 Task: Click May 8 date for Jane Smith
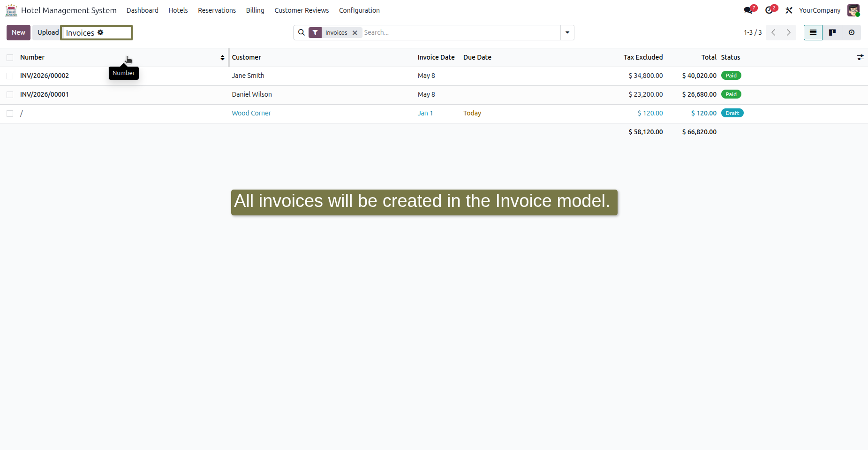pos(426,76)
